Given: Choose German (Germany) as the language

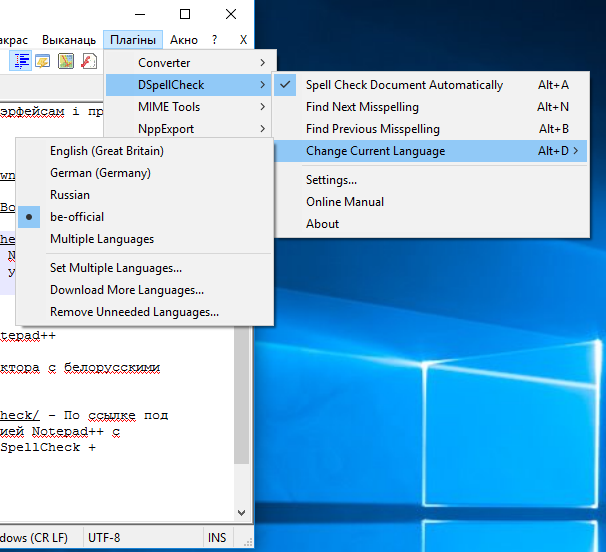Looking at the screenshot, I should pyautogui.click(x=100, y=173).
